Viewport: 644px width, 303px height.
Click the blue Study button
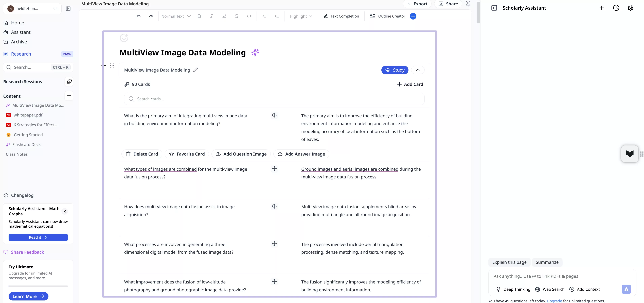[395, 70]
